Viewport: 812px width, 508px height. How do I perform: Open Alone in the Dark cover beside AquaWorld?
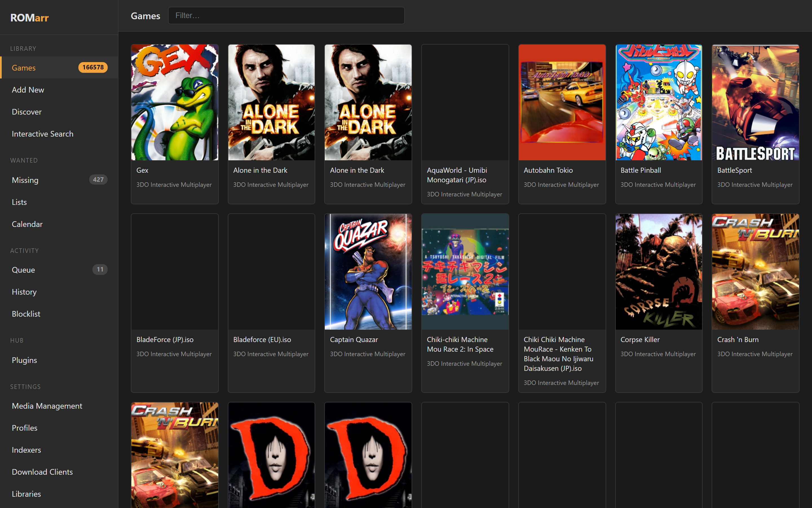pyautogui.click(x=368, y=102)
